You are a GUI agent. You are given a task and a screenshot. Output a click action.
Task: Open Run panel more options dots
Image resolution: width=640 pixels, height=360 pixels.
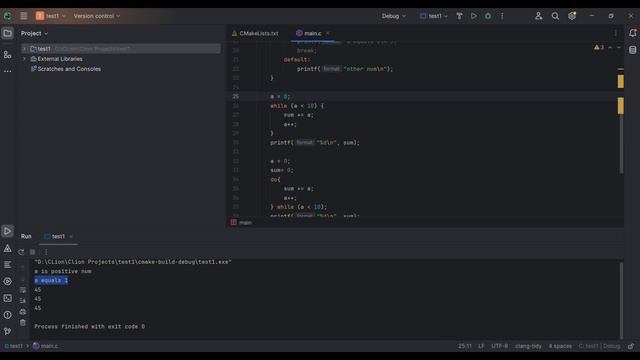(x=46, y=252)
